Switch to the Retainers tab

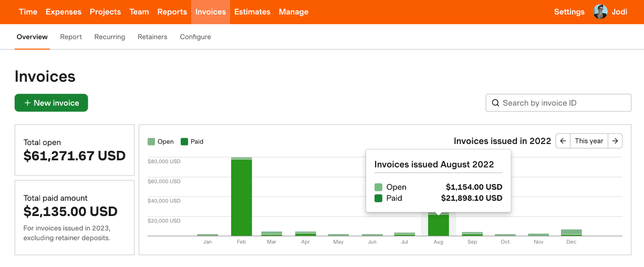coord(152,37)
